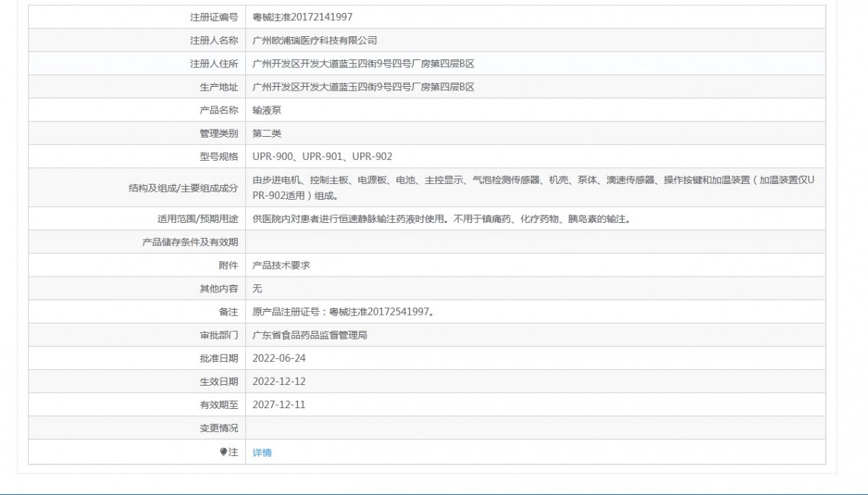868x495 pixels.
Task: Select the intended use text 供医院内对患者
Action: coord(441,219)
